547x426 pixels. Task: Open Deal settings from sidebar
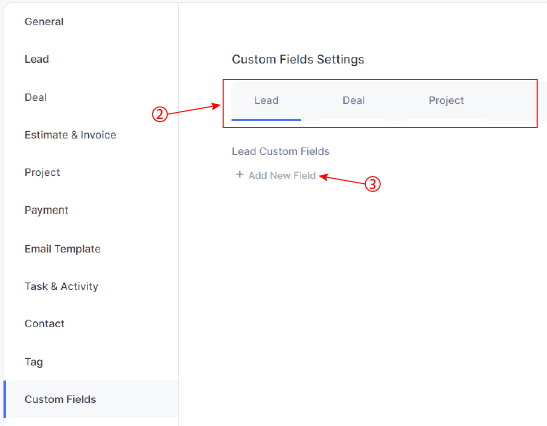(x=36, y=97)
